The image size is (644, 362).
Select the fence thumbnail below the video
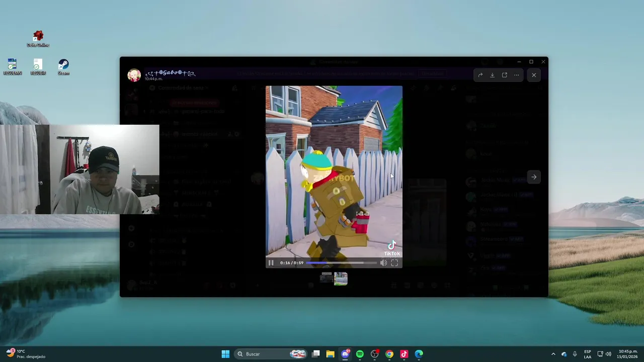(341, 279)
